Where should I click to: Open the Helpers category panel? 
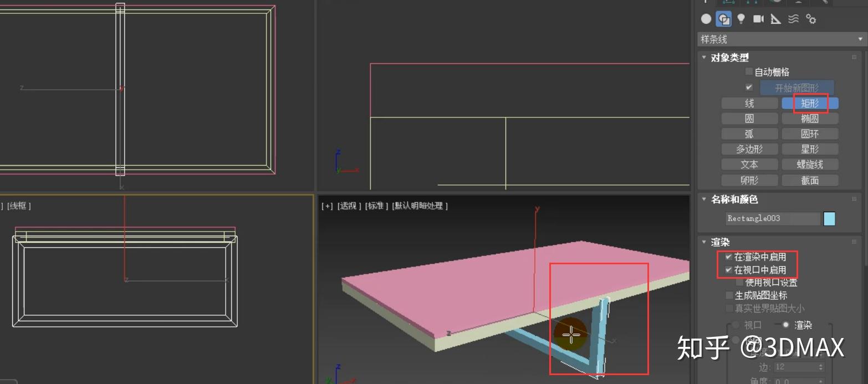[x=775, y=19]
